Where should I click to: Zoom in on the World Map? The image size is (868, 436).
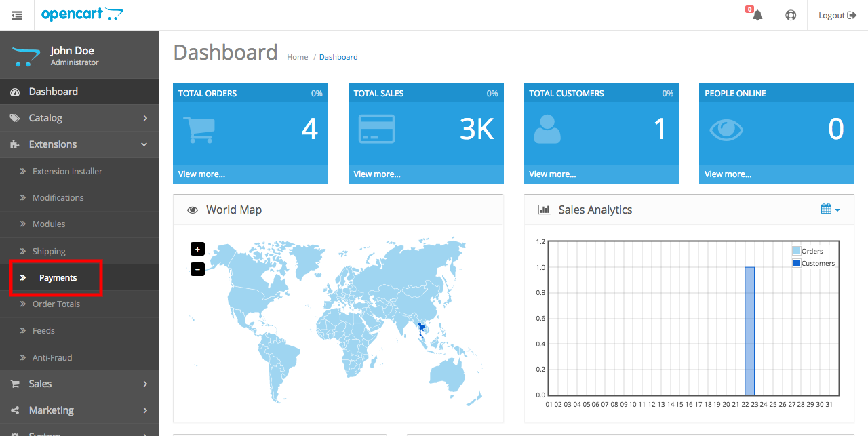click(x=197, y=249)
